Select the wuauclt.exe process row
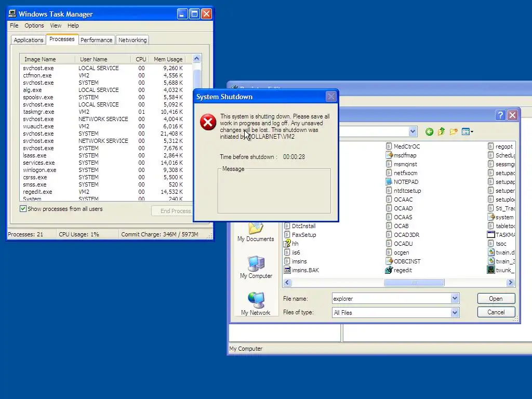The image size is (532, 399). coord(106,126)
